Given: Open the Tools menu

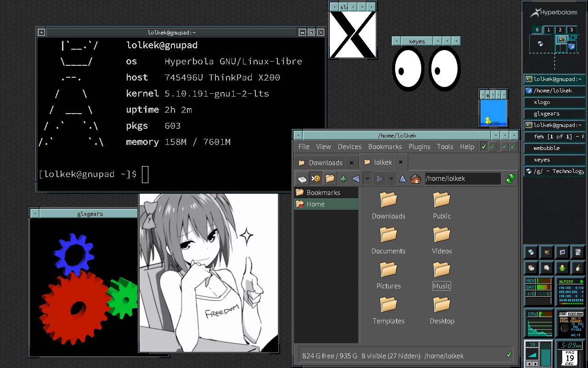Looking at the screenshot, I should coord(445,147).
